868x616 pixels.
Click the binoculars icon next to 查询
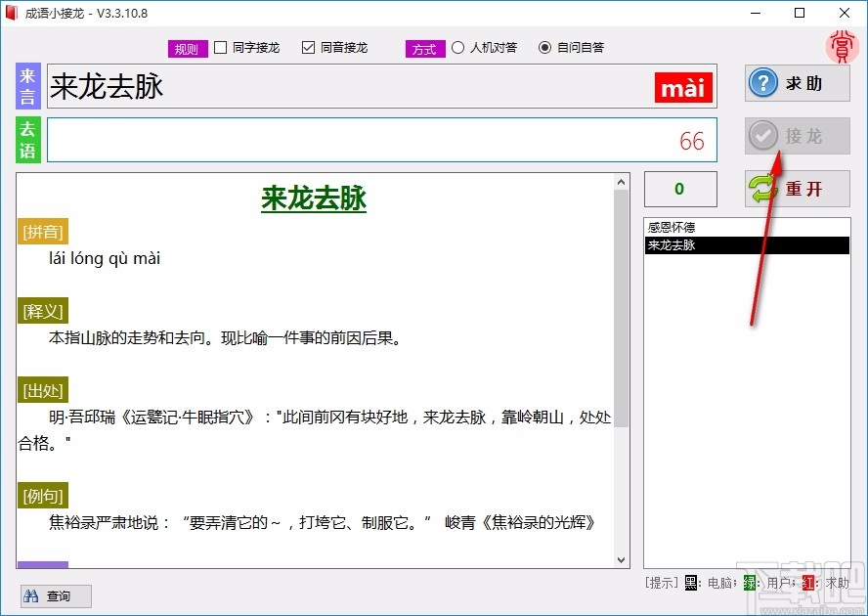coord(33,595)
